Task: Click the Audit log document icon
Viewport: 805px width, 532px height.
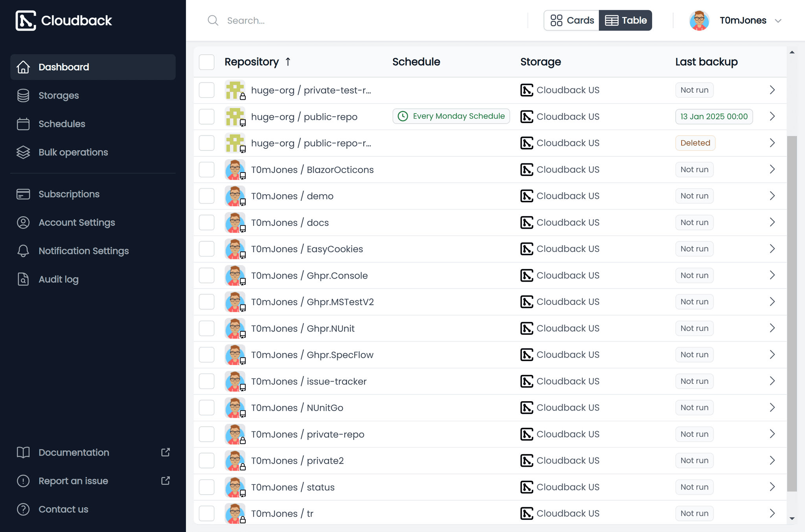Action: click(23, 279)
